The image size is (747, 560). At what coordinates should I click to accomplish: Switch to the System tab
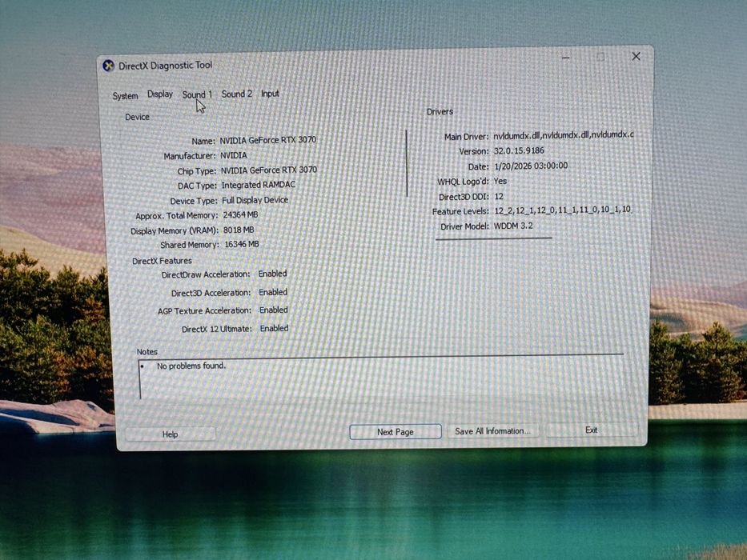(x=125, y=96)
